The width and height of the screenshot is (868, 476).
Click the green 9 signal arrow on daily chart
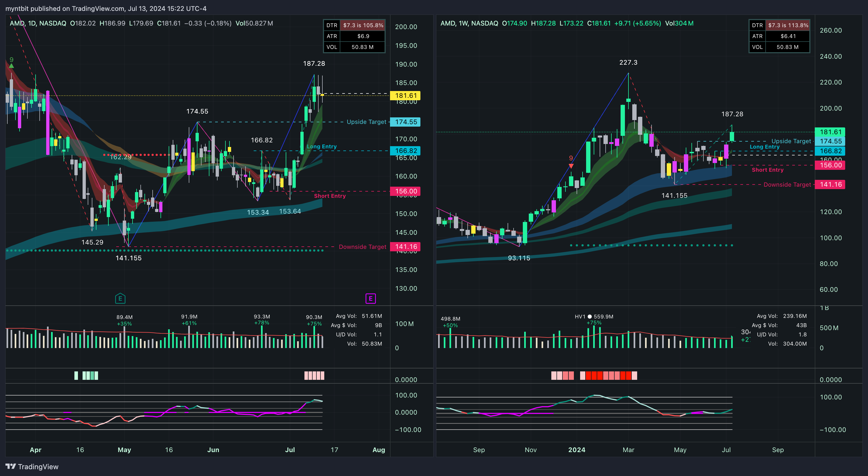coord(11,62)
